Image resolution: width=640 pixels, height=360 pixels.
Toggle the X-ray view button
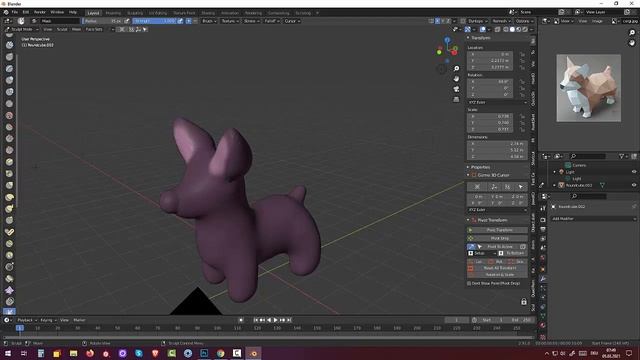(x=497, y=29)
